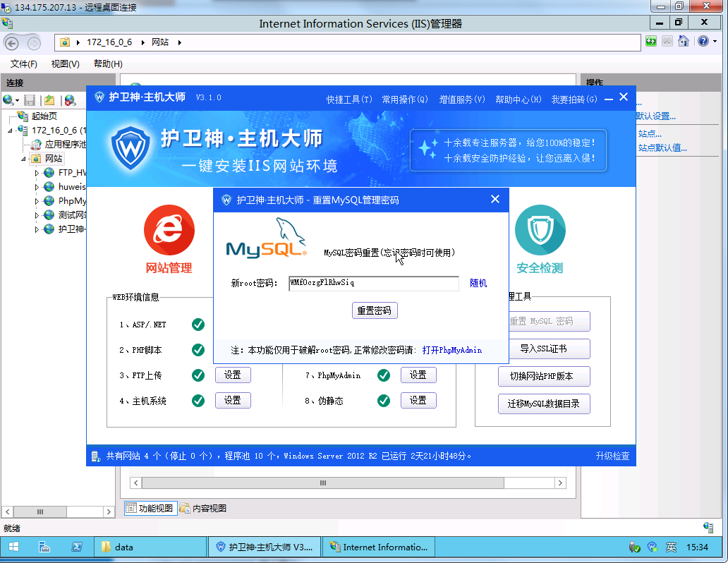Click the 护卫神 tray icon in system tray

coord(653,547)
